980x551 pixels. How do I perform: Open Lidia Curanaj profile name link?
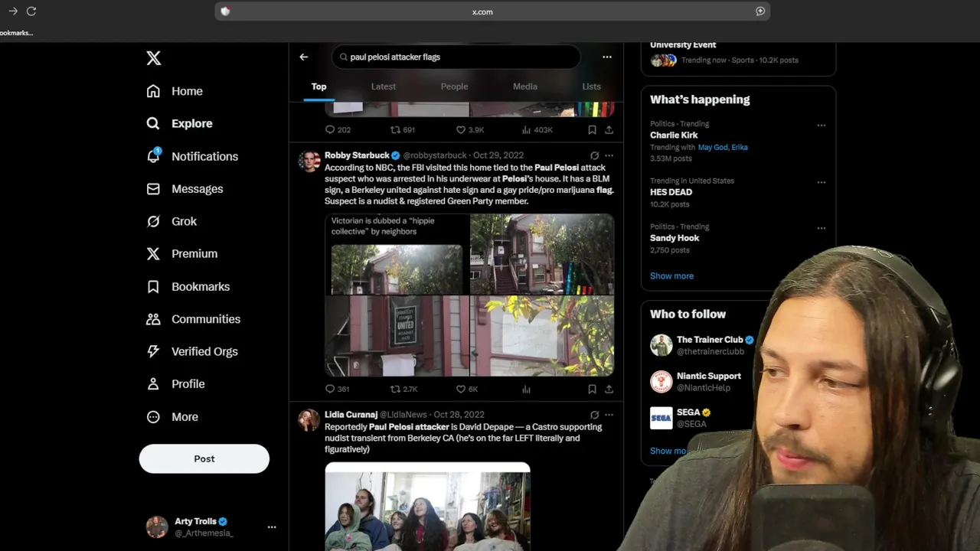pyautogui.click(x=351, y=415)
